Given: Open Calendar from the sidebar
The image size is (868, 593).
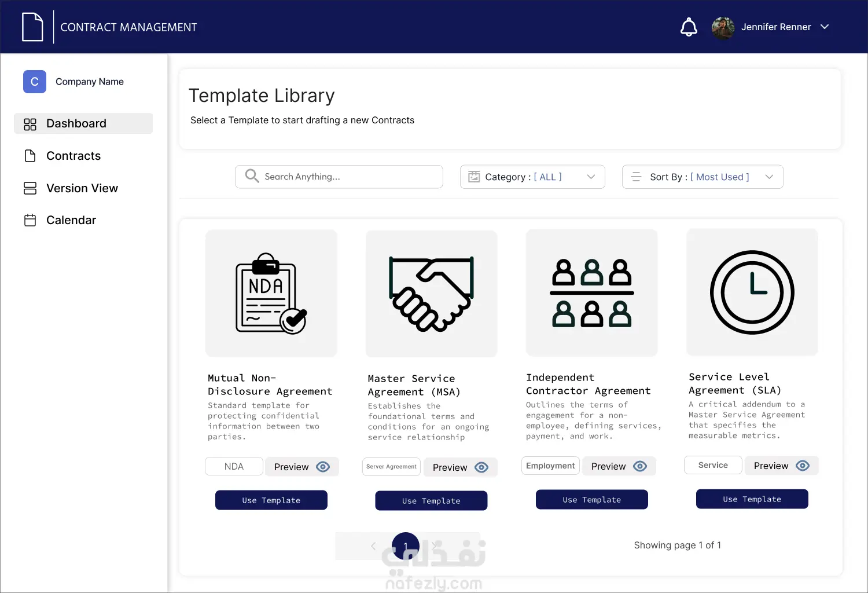Looking at the screenshot, I should click(x=71, y=220).
